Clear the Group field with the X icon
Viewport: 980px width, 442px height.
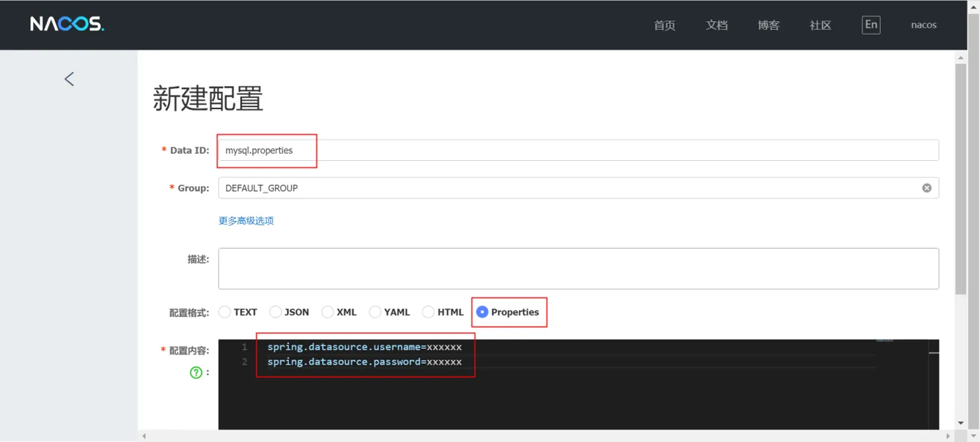click(x=926, y=188)
